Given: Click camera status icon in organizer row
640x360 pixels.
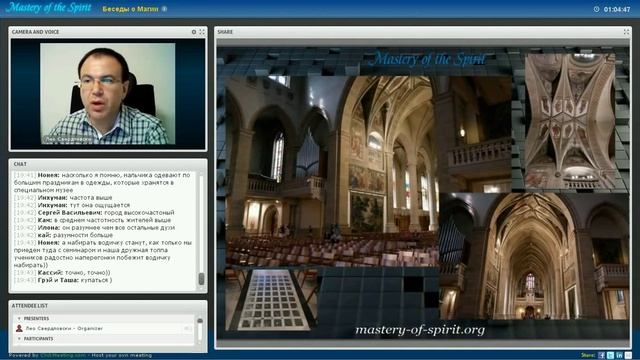Looking at the screenshot, I should click(187, 328).
